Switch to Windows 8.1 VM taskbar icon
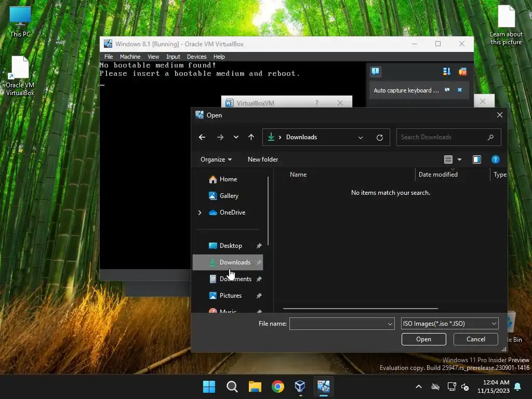Viewport: 532px width, 399px height. [324, 387]
